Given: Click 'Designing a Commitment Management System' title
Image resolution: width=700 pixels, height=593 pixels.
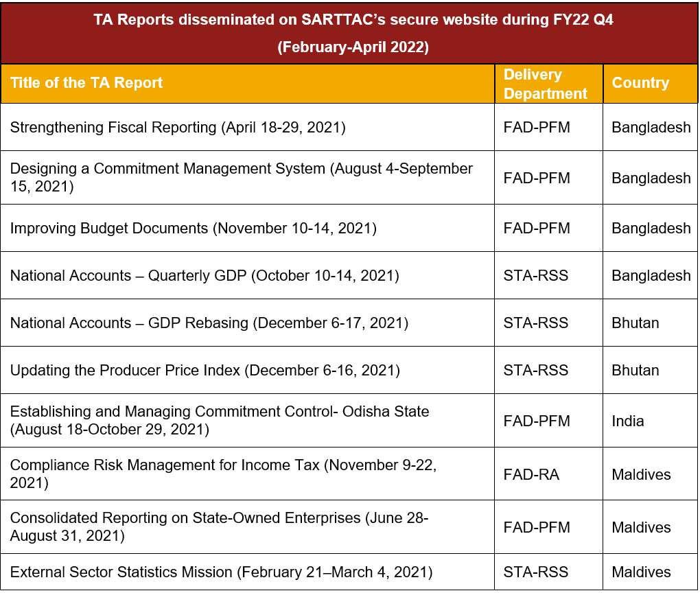Looking at the screenshot, I should click(167, 168).
